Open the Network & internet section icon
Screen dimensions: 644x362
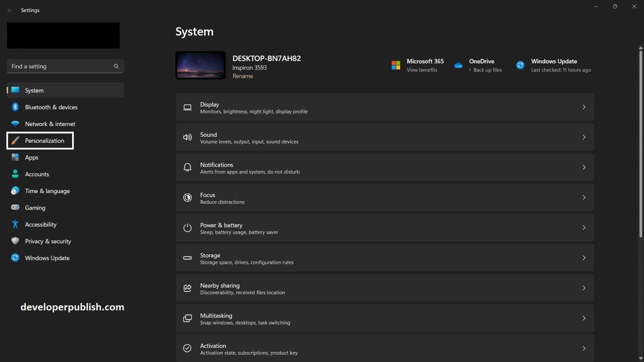pyautogui.click(x=15, y=124)
